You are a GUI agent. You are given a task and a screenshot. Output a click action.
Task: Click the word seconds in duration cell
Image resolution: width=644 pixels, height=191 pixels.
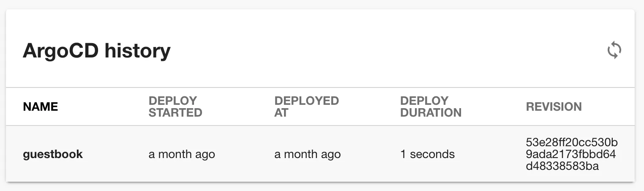(x=432, y=155)
